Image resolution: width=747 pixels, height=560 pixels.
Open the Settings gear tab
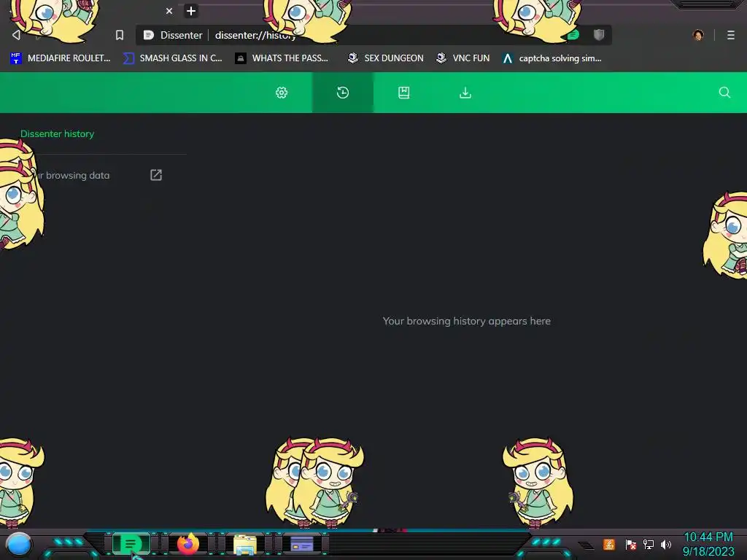[282, 93]
